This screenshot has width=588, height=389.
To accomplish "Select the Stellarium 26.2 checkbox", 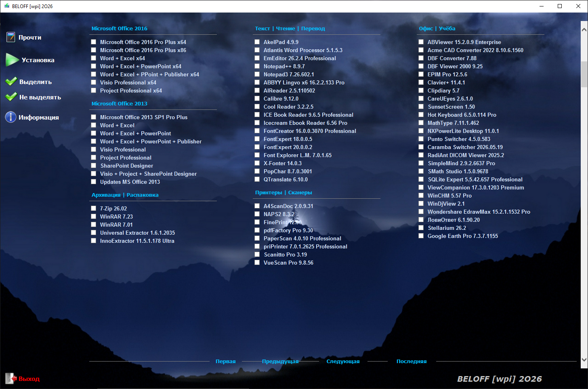I will pos(421,228).
